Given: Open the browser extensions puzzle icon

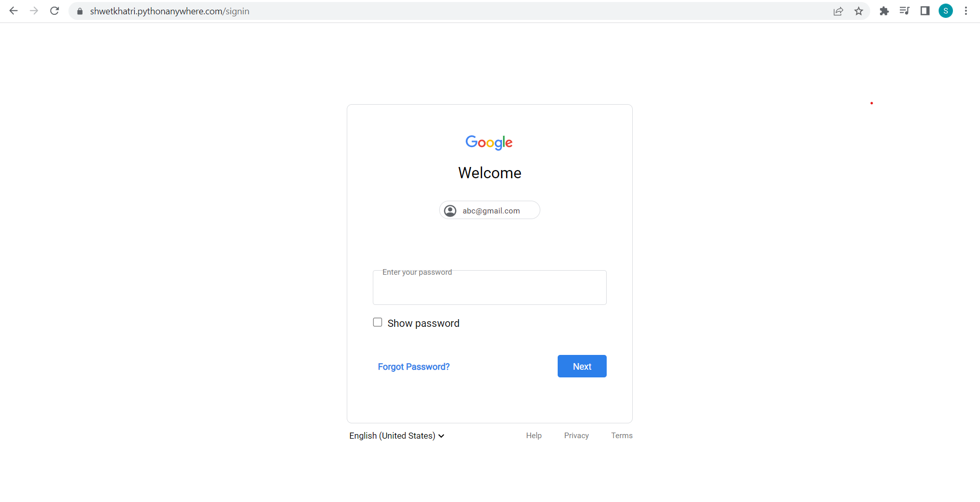Looking at the screenshot, I should 884,11.
